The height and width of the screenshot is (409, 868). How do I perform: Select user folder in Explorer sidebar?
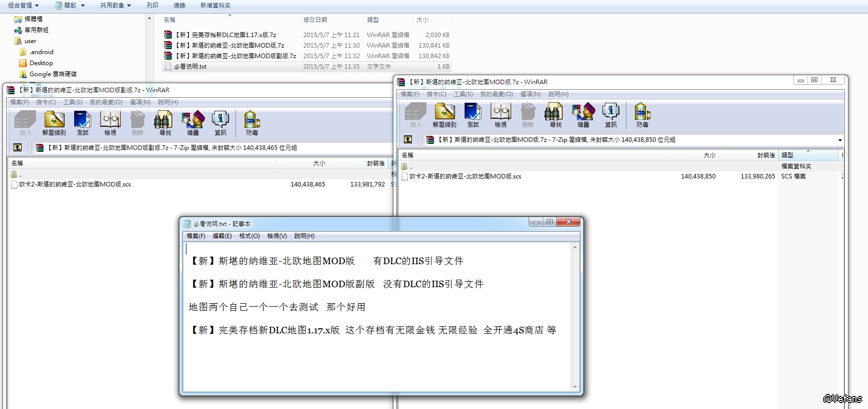30,41
